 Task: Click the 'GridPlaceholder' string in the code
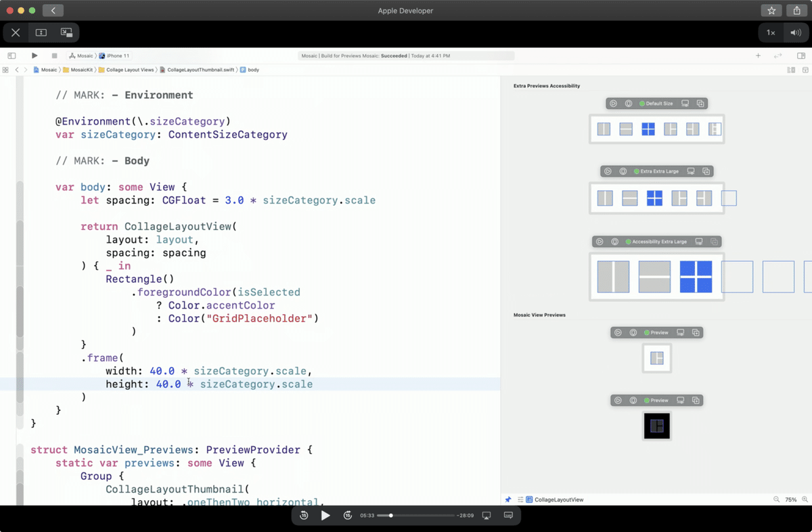coord(261,318)
